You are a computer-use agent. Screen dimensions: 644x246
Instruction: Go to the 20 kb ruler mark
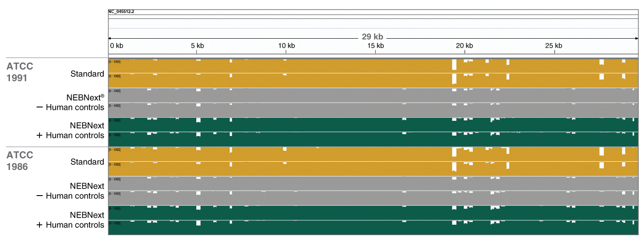coord(464,46)
